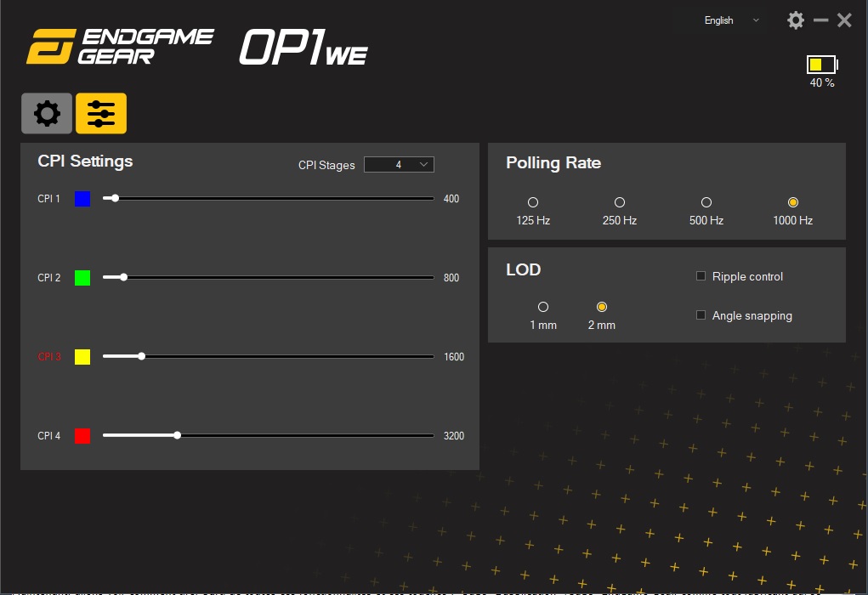Click the blue CPI 1 color swatch

click(x=82, y=198)
